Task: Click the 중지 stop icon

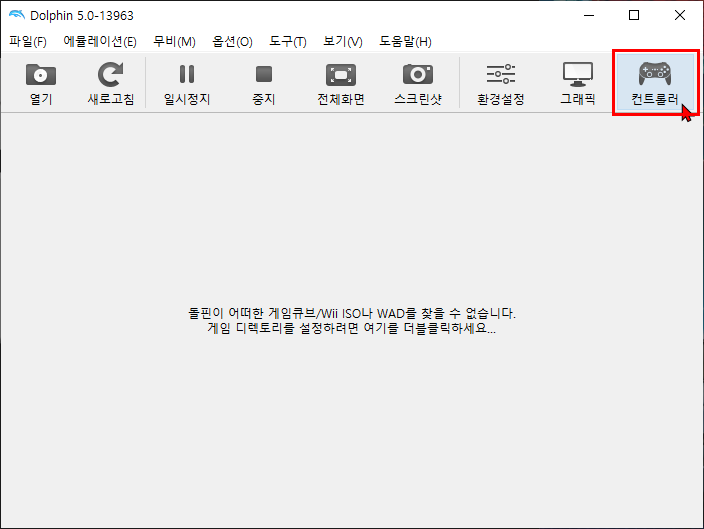Action: [264, 75]
